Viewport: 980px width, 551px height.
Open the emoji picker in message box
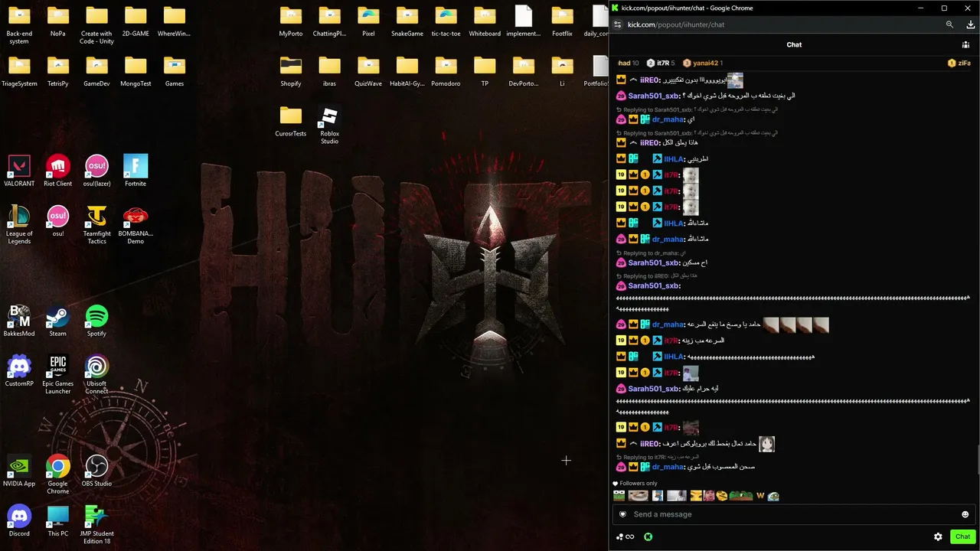(x=965, y=514)
